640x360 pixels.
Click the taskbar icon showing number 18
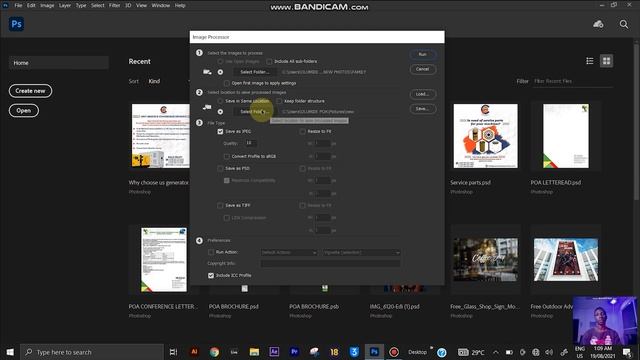[334, 352]
